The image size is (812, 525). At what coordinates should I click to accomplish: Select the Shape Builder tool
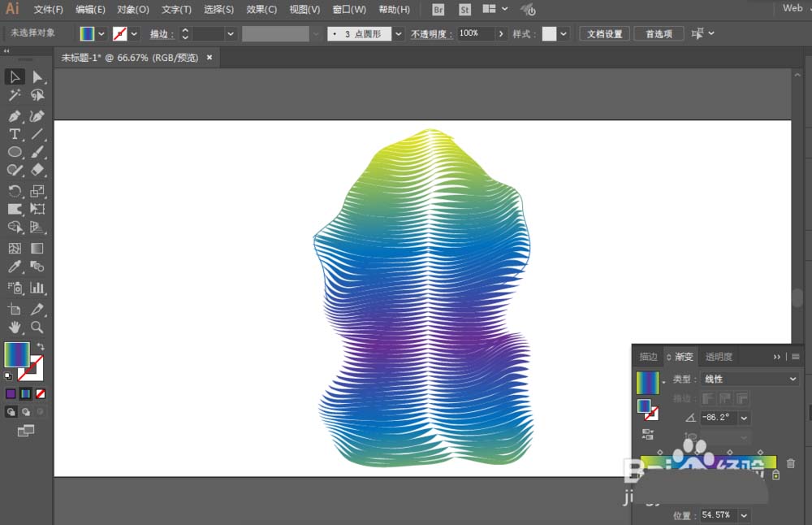15,227
